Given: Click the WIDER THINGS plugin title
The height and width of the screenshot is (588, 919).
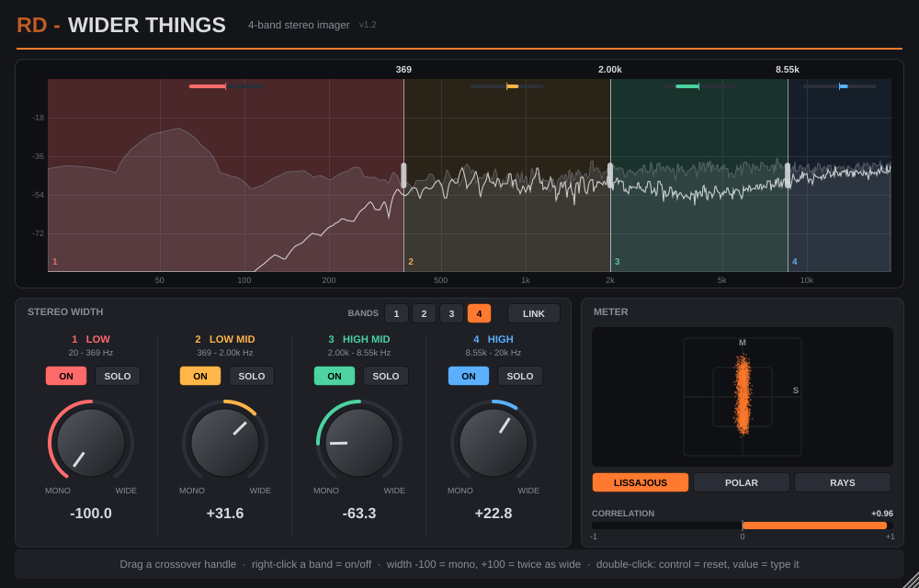Looking at the screenshot, I should point(146,25).
